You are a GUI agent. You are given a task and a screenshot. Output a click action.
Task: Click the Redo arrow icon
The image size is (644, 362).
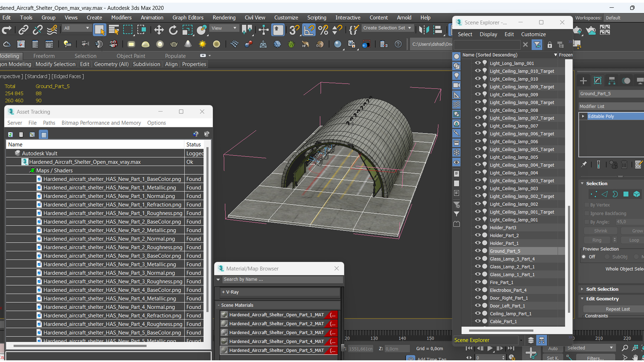pos(7,30)
